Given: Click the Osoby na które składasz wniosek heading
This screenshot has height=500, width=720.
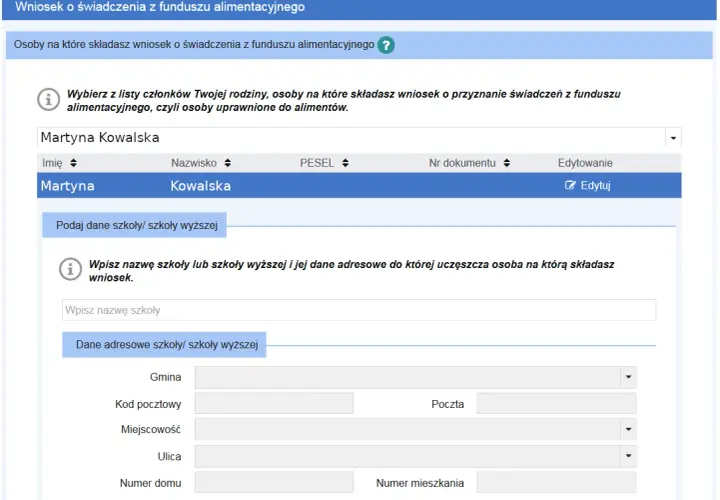Looking at the screenshot, I should (x=194, y=45).
